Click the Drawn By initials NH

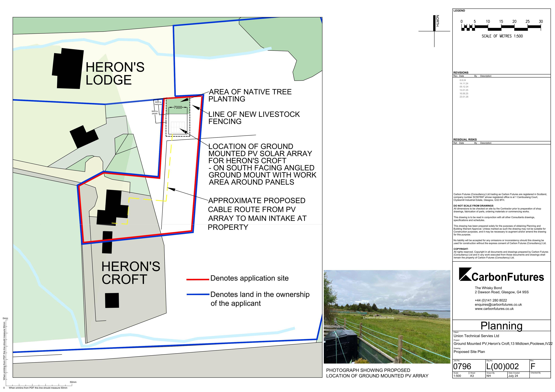click(x=488, y=376)
